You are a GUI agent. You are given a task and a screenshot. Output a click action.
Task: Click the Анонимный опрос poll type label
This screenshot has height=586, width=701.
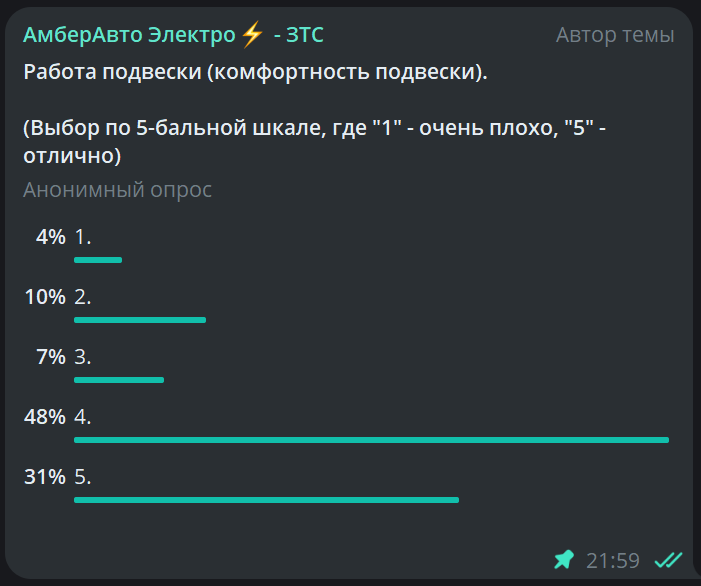pyautogui.click(x=117, y=190)
